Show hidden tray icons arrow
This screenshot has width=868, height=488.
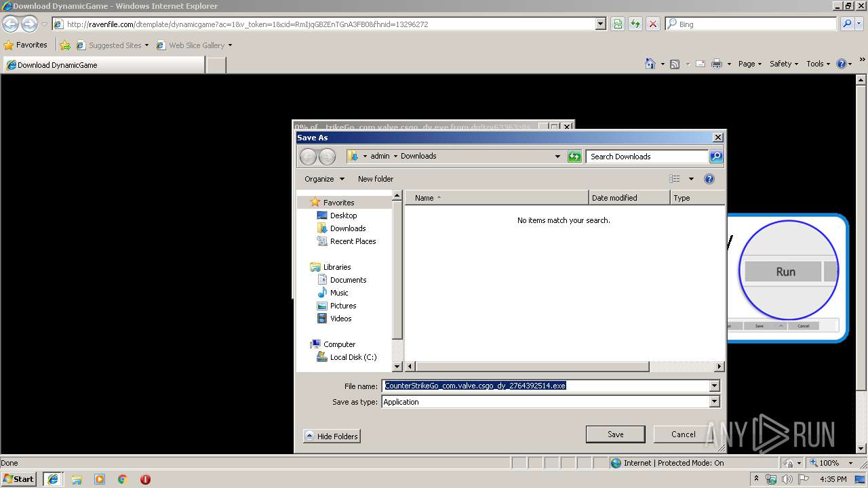pos(756,479)
